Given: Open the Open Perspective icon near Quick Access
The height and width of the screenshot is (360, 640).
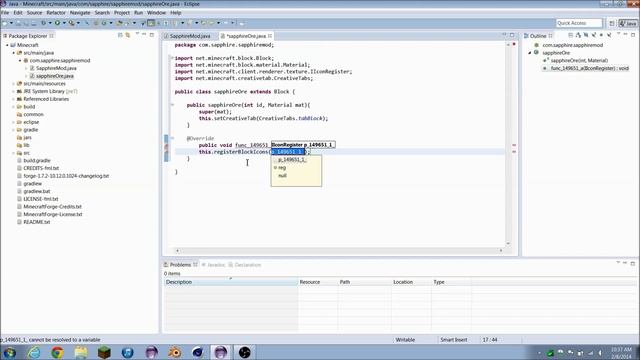Looking at the screenshot, I should (x=611, y=23).
